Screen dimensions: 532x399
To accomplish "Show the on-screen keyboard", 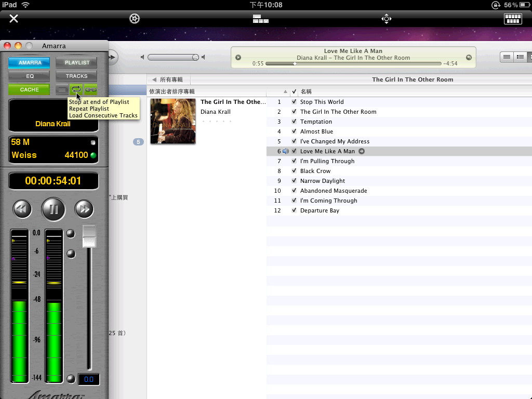I will [x=513, y=19].
